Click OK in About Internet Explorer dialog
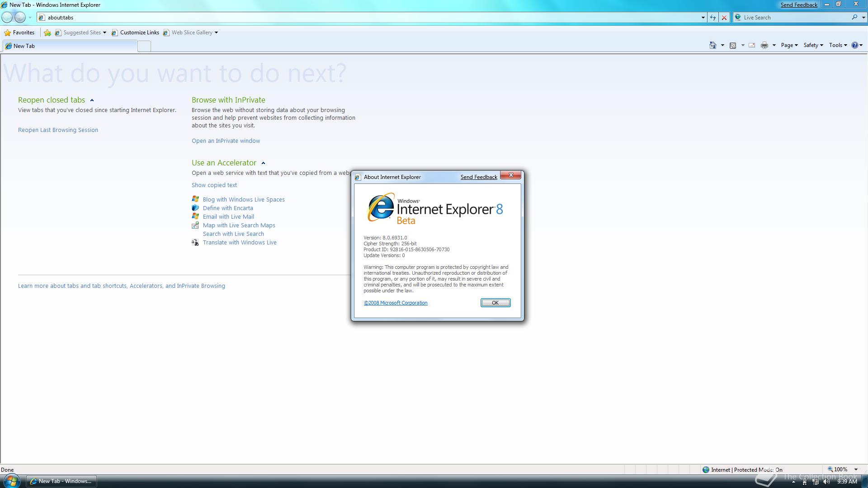Viewport: 868px width, 488px height. 495,303
